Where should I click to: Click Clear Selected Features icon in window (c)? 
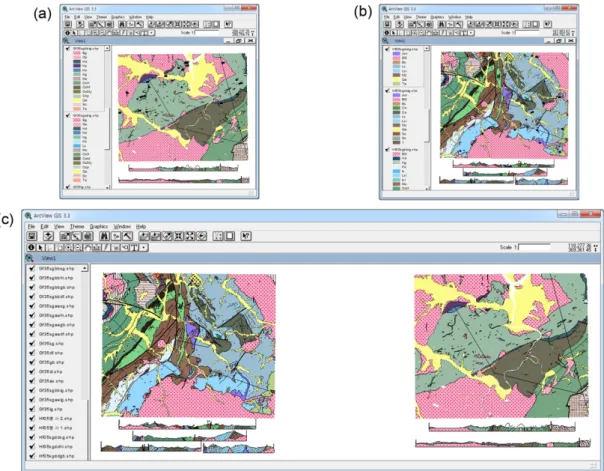(x=230, y=236)
